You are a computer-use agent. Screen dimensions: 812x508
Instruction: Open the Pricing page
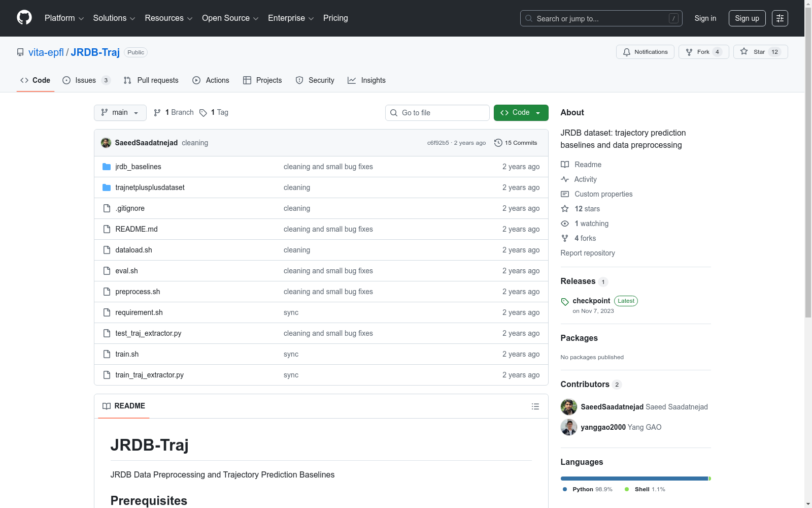coord(335,18)
